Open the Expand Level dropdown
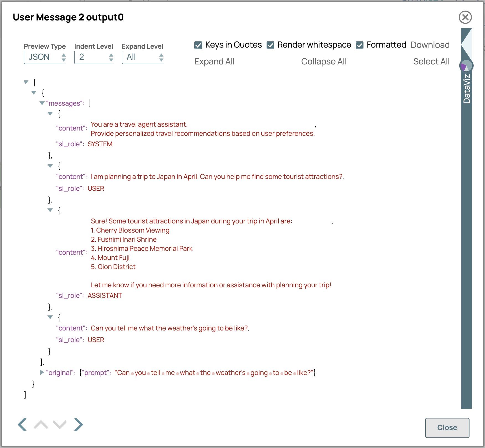This screenshot has height=448, width=485. pos(143,57)
